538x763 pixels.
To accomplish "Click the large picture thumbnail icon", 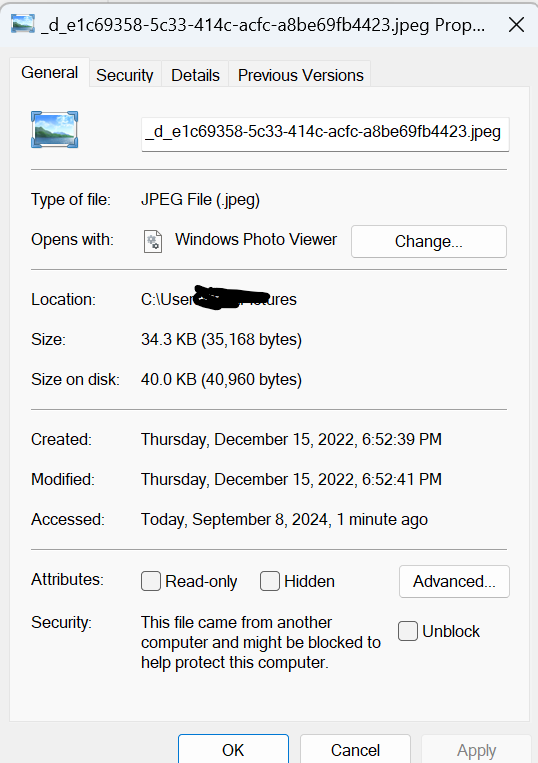I will tap(54, 130).
